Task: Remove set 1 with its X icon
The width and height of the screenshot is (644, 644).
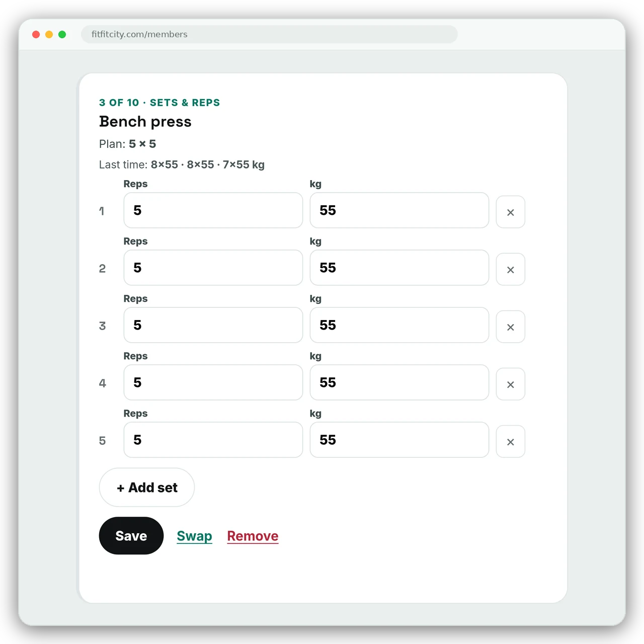Action: click(x=510, y=212)
